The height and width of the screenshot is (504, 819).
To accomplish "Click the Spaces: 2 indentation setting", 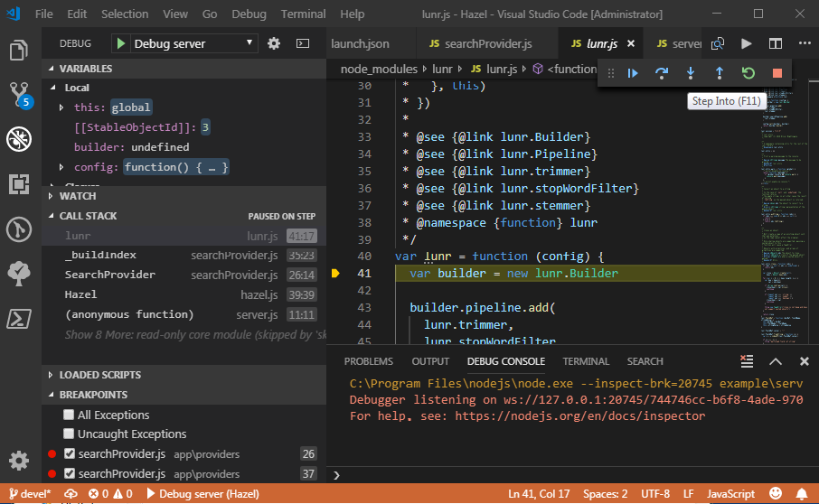I will click(x=605, y=493).
